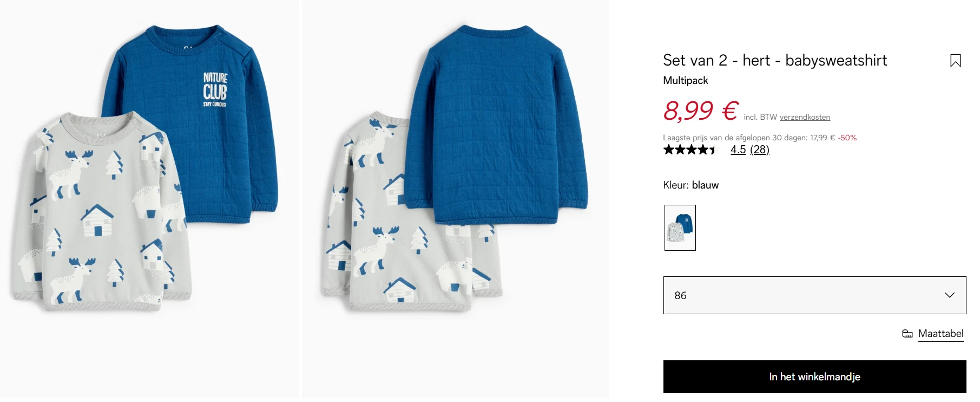Click the size chart icon next to Maattabel

[908, 333]
